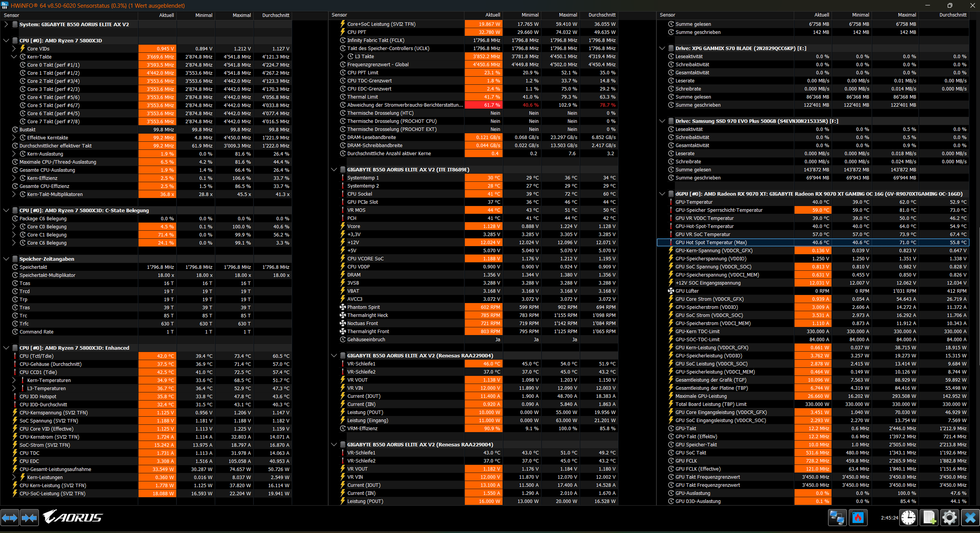Image resolution: width=980 pixels, height=533 pixels.
Task: Select the Frequenzgrenzwert - Global row
Action: pos(474,64)
